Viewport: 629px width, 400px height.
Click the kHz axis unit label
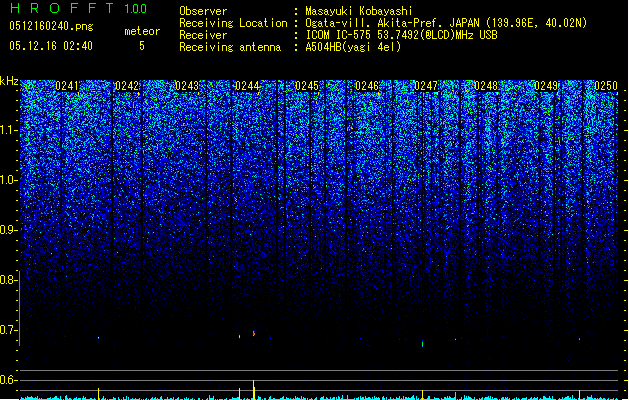9,81
